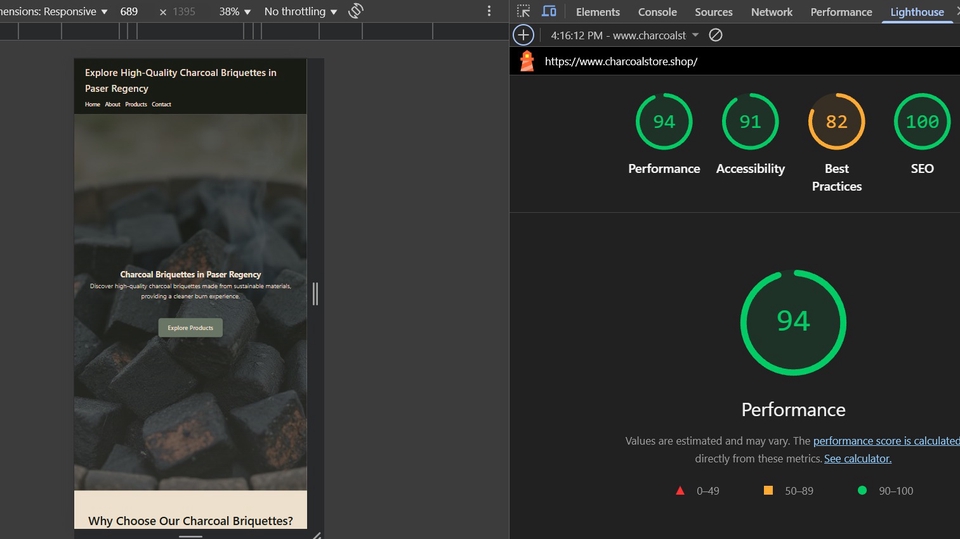Clear all Lighthouse reports icon
This screenshot has width=960, height=539.
pyautogui.click(x=715, y=35)
